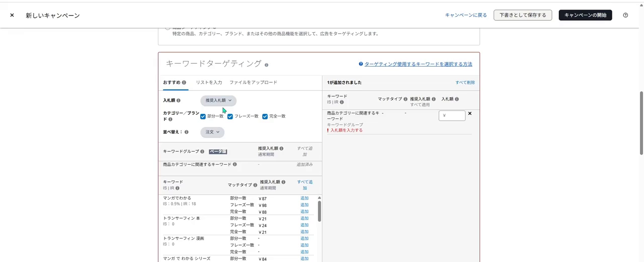This screenshot has height=262, width=644.
Task: Click info icon beside 商品カテゴリーに関連するキーワード in left list
Action: pos(235,165)
